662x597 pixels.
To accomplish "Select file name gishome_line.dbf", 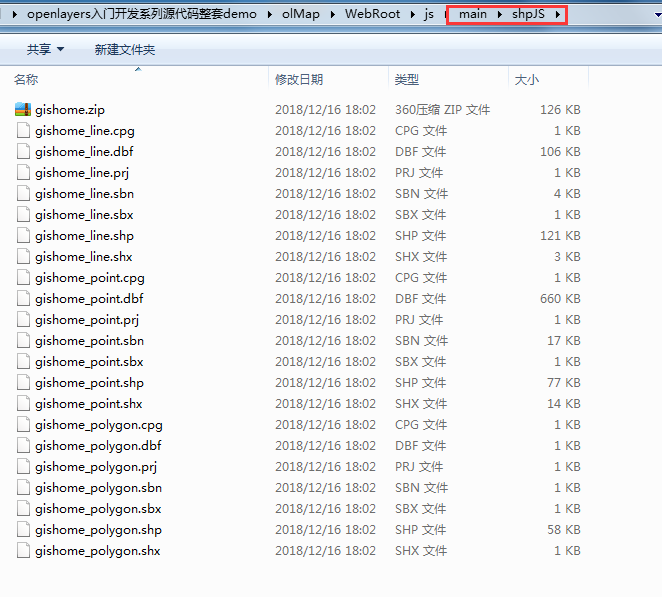I will (84, 152).
